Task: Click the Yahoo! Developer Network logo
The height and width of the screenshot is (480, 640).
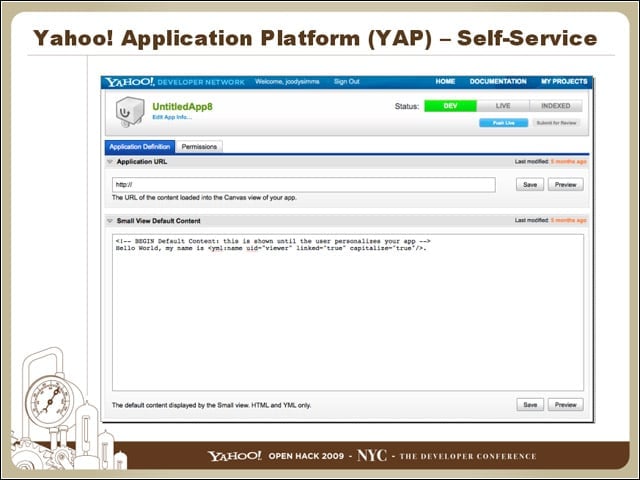Action: 175,82
